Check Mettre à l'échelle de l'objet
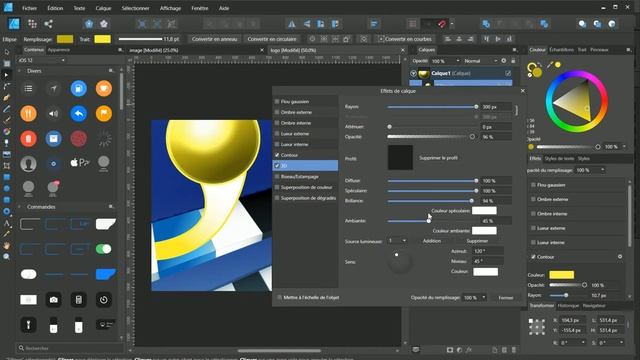Viewport: 640px width, 360px height. [280, 298]
